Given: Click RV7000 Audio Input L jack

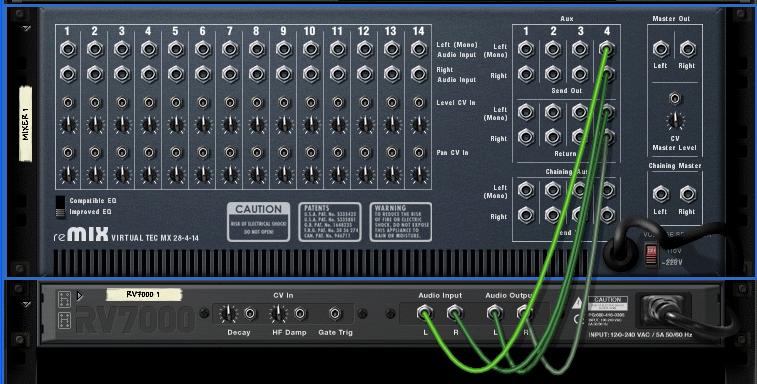Looking at the screenshot, I should [x=425, y=313].
